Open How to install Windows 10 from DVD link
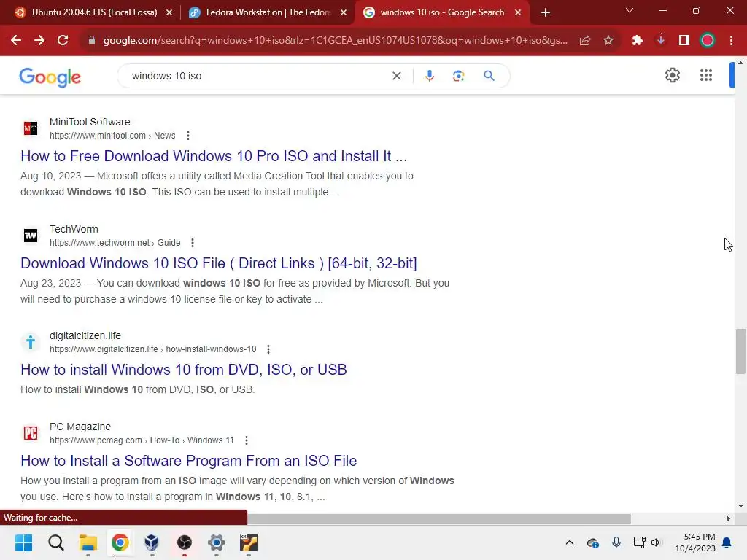This screenshot has height=560, width=747. (183, 370)
